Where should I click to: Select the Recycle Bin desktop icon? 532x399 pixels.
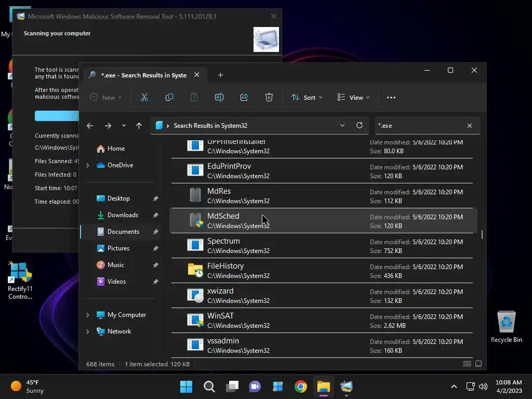(x=506, y=327)
